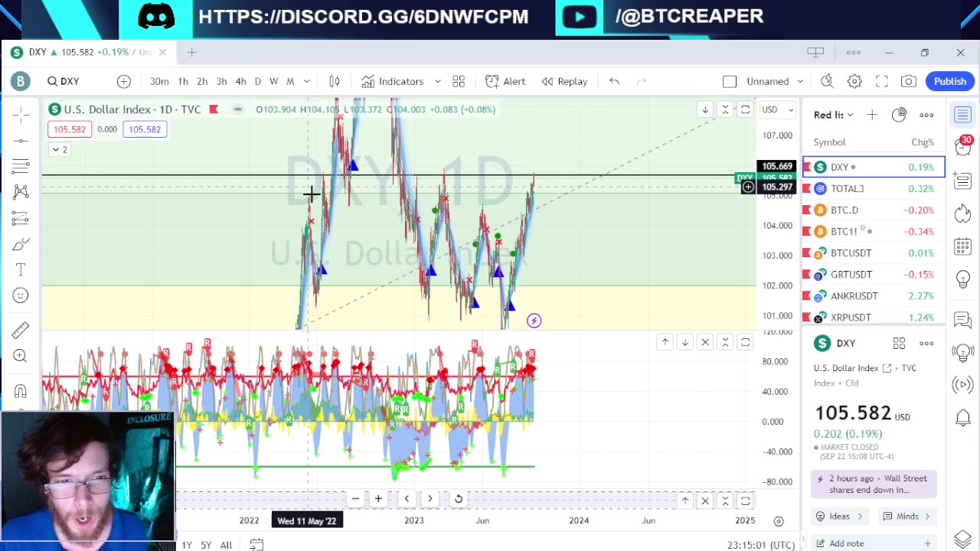Toggle auto scale at time axis corner
980x551 pixels.
tap(779, 521)
